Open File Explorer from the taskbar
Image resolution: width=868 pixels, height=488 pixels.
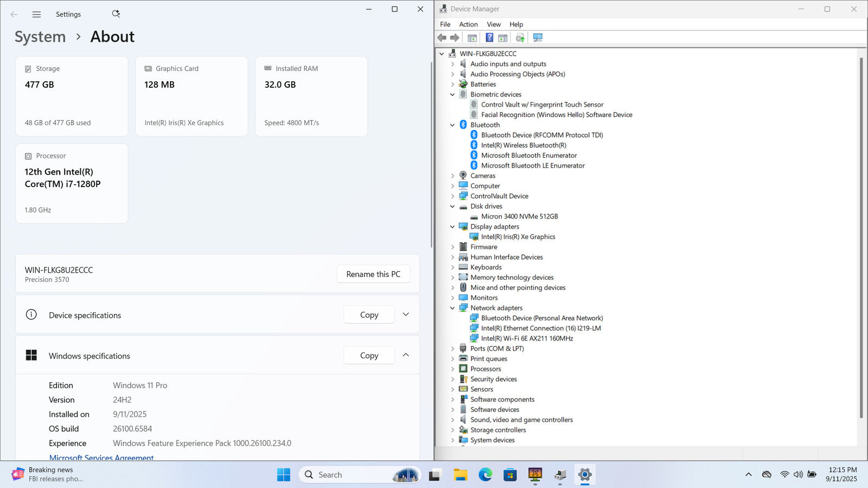(x=461, y=475)
